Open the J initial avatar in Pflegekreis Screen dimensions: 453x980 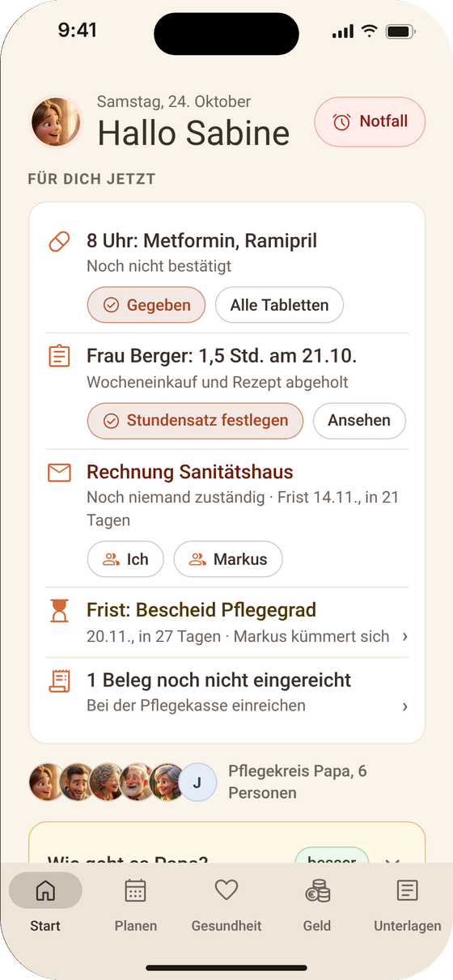click(x=198, y=783)
